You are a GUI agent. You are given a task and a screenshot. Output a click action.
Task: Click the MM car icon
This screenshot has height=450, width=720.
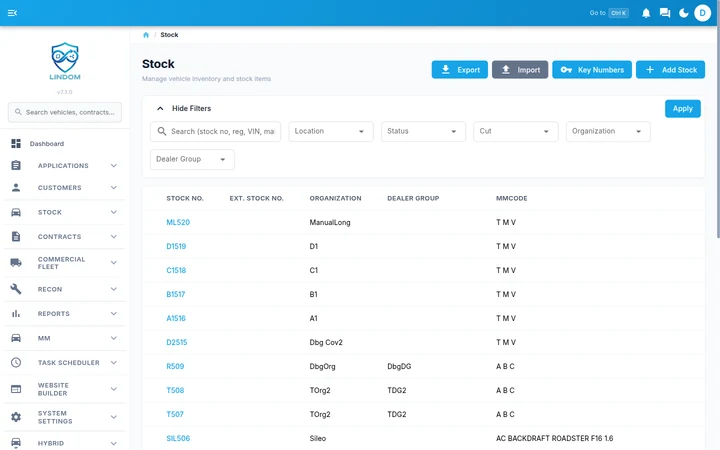pos(16,338)
